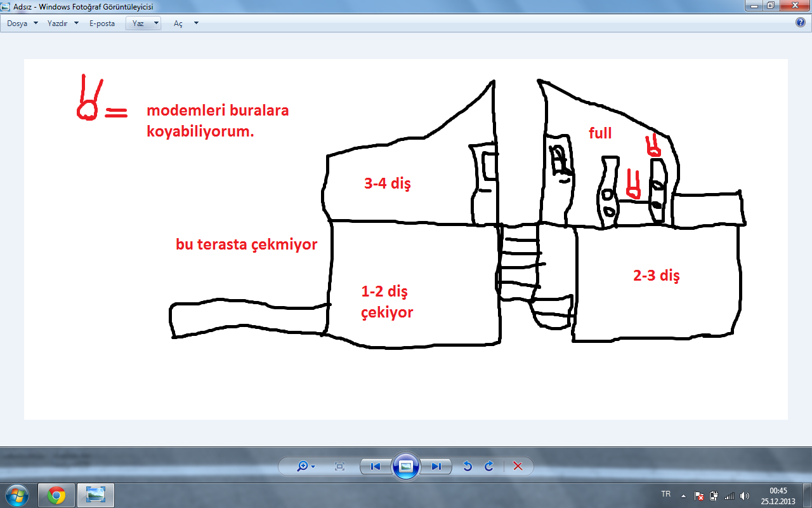Minimize the Photo Viewer window
This screenshot has height=508, width=812.
click(753, 6)
